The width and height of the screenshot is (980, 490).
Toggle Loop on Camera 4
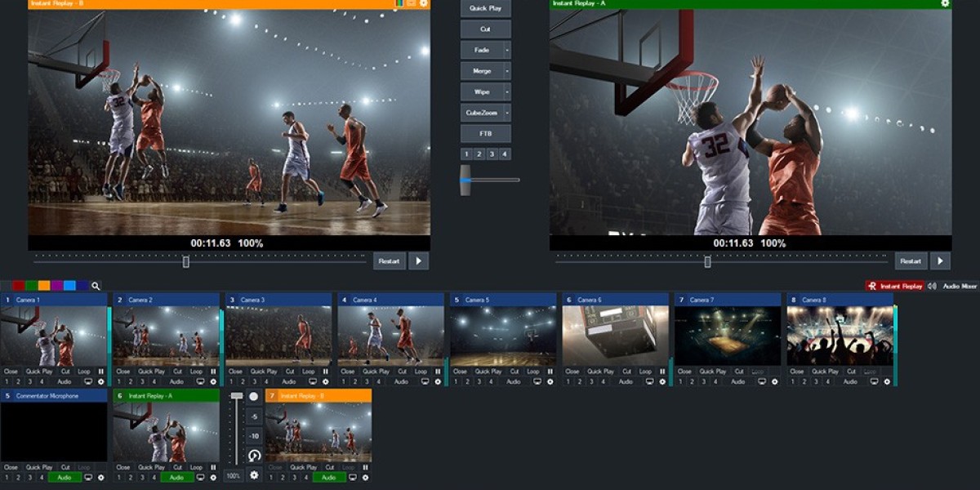421,372
